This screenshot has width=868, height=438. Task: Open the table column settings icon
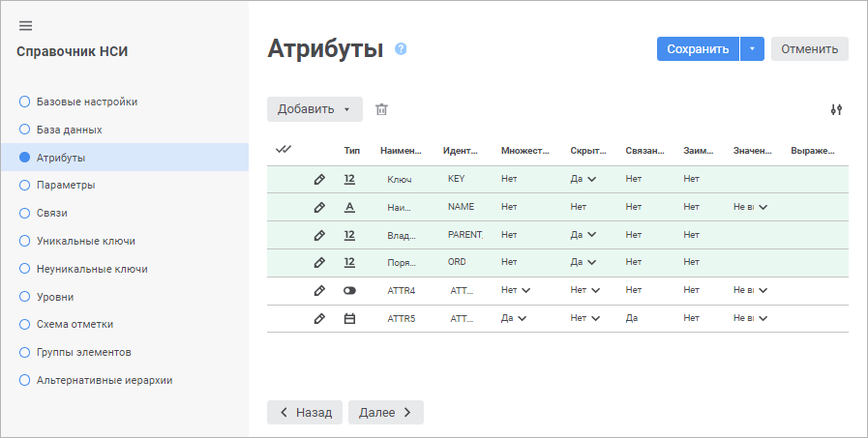tap(836, 109)
